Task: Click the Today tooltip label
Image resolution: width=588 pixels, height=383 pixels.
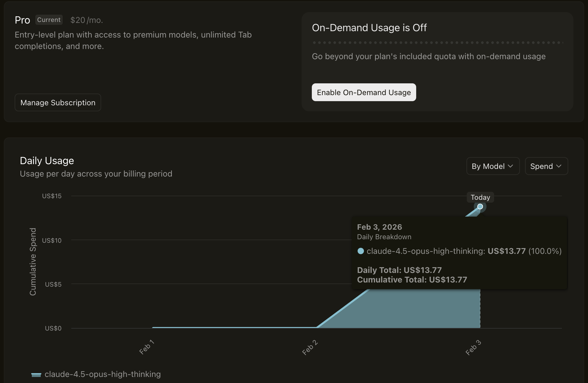Action: click(x=480, y=197)
